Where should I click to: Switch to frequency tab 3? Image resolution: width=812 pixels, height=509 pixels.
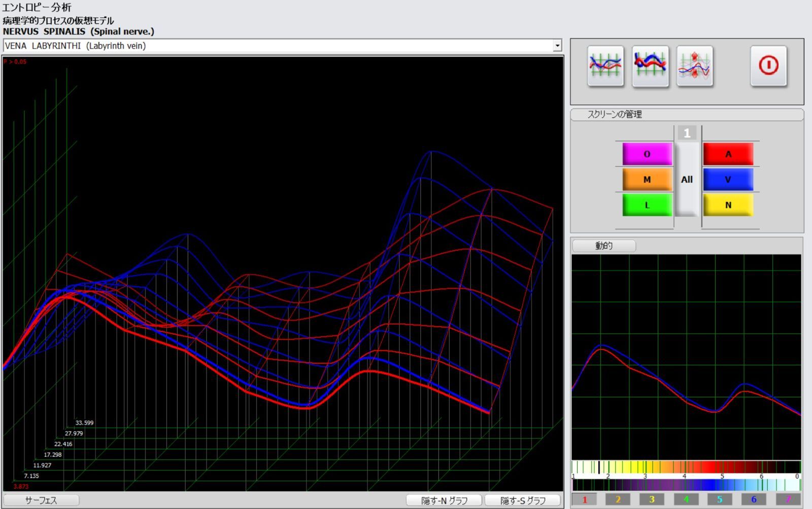(x=652, y=499)
